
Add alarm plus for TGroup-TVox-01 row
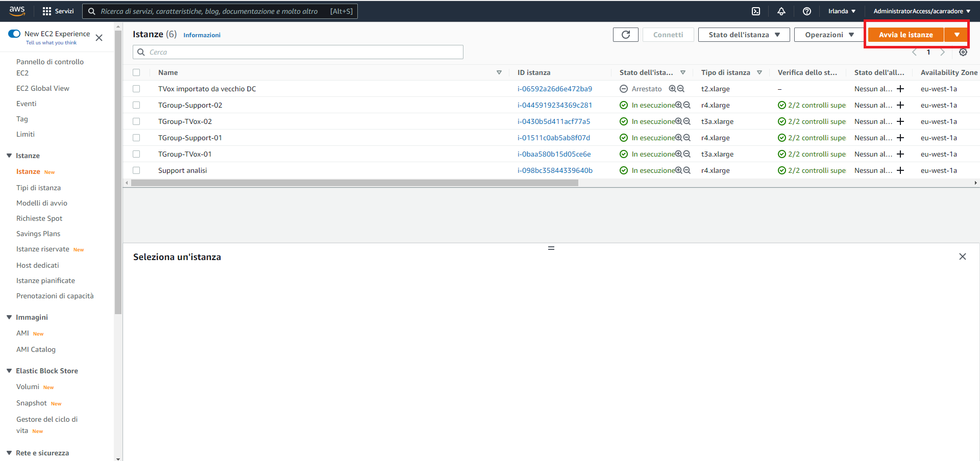click(x=900, y=154)
